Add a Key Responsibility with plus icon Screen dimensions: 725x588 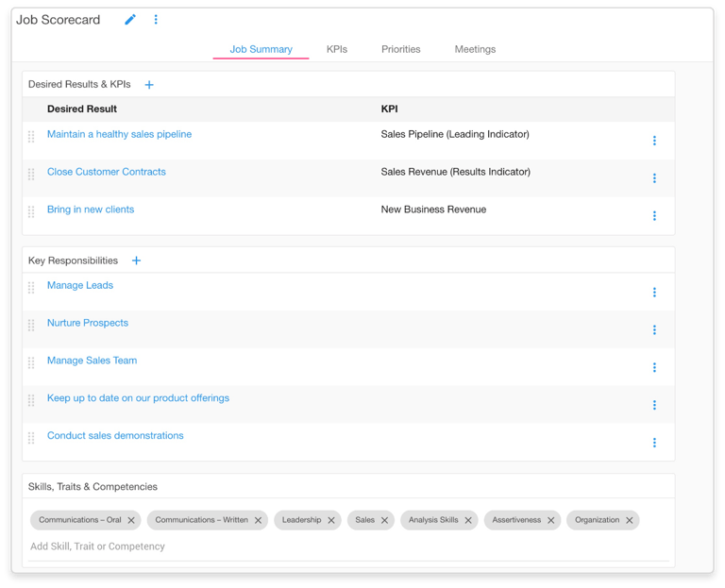click(136, 260)
